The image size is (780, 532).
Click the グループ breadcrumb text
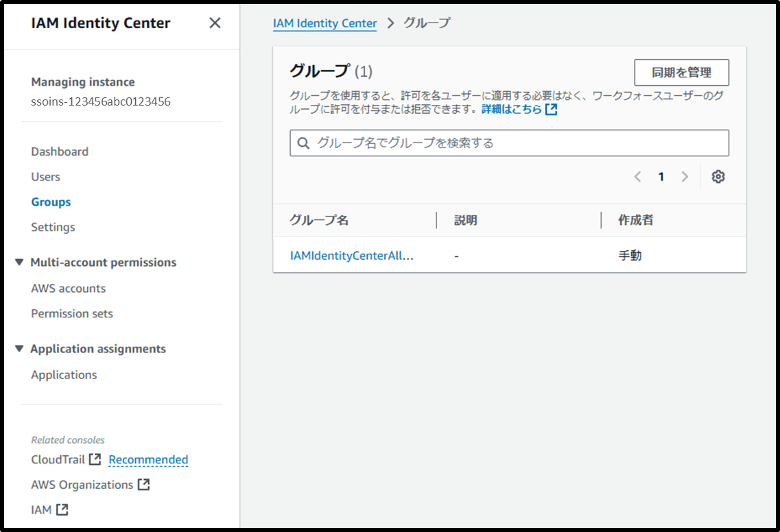coord(427,23)
